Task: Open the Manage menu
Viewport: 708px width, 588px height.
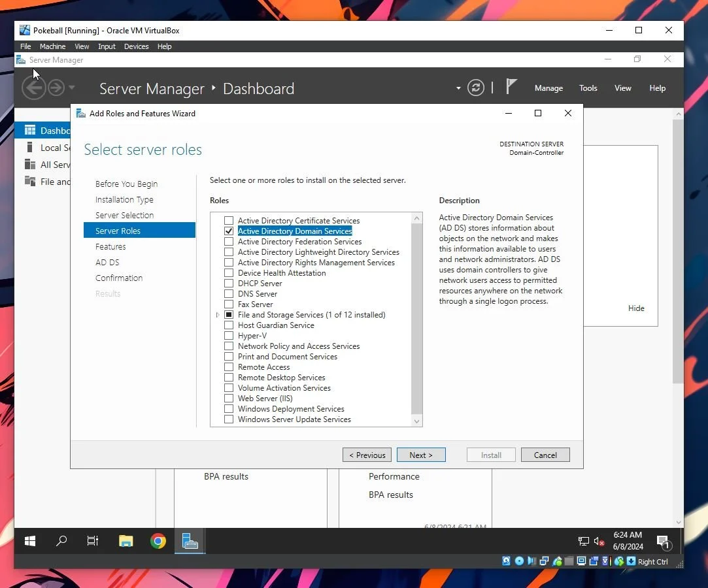Action: click(x=548, y=88)
